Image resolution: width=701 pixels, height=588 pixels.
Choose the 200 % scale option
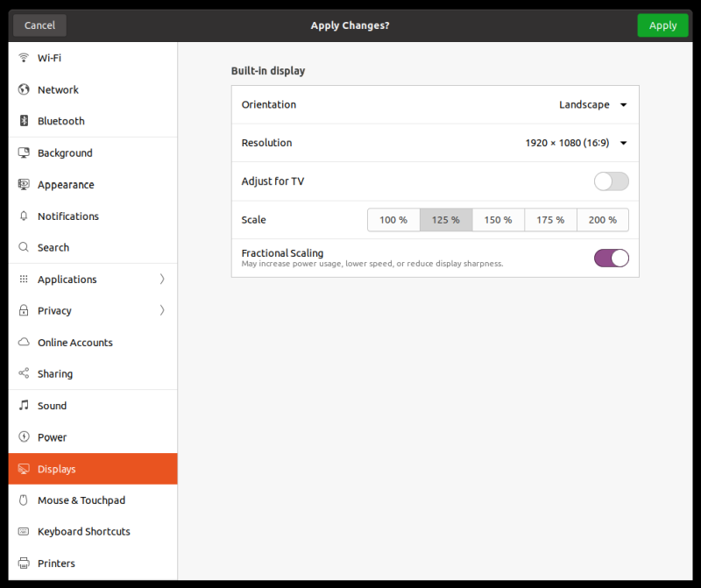(x=602, y=220)
